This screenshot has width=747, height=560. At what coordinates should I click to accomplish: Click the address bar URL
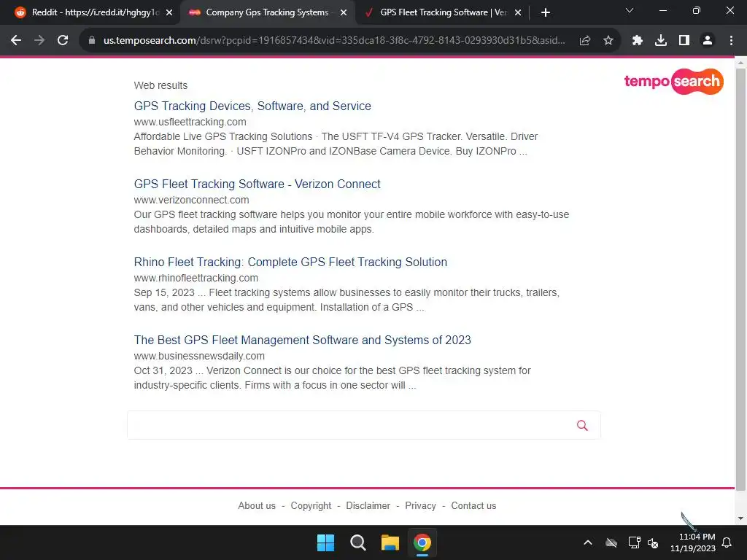[334, 41]
